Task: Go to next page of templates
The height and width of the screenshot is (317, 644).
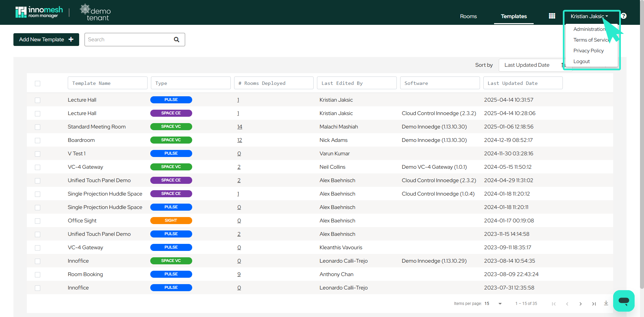Action: click(x=580, y=304)
